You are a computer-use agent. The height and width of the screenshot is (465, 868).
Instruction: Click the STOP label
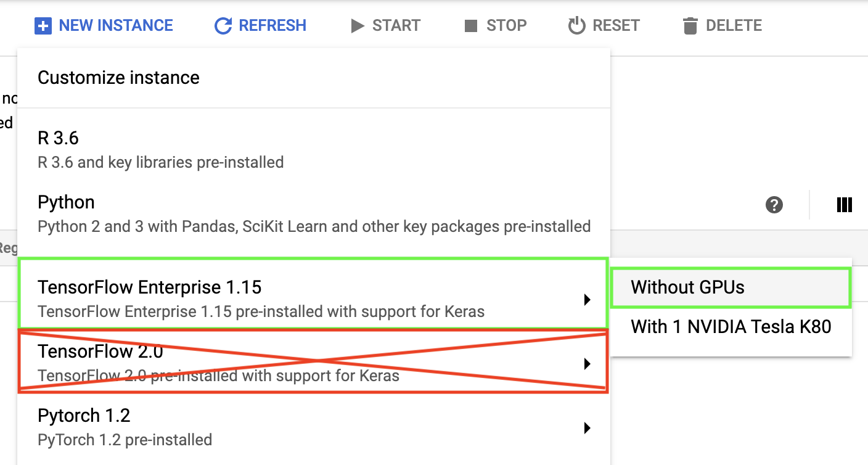[x=507, y=26]
